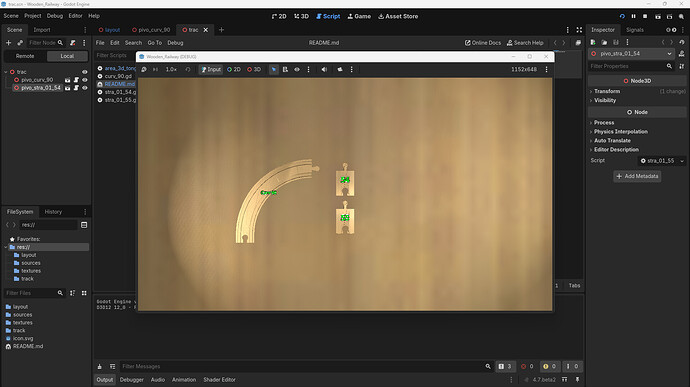Switch scene tree to Remote
Screen dimensions: 690x387
click(25, 56)
